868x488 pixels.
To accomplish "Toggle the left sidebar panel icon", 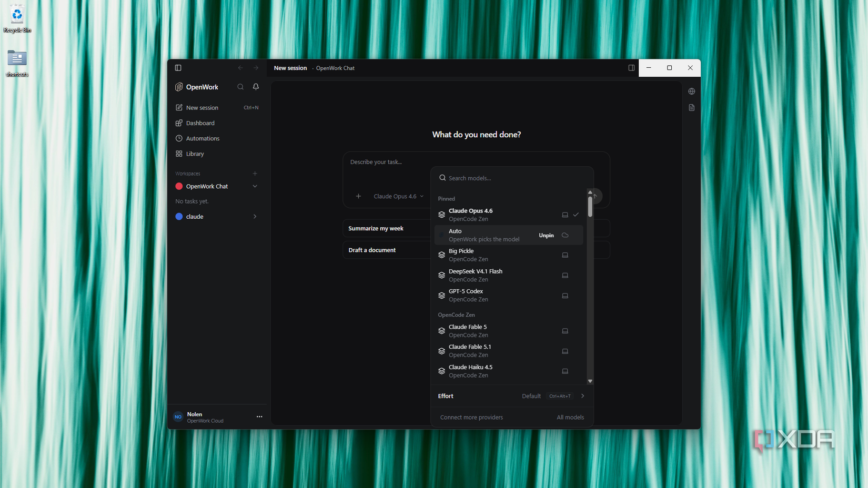I will pos(178,68).
